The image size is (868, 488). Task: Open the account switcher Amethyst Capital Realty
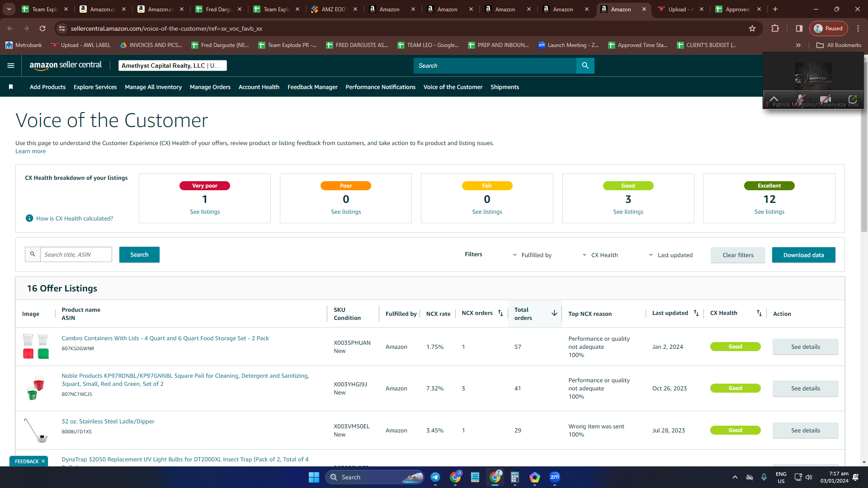pyautogui.click(x=173, y=66)
